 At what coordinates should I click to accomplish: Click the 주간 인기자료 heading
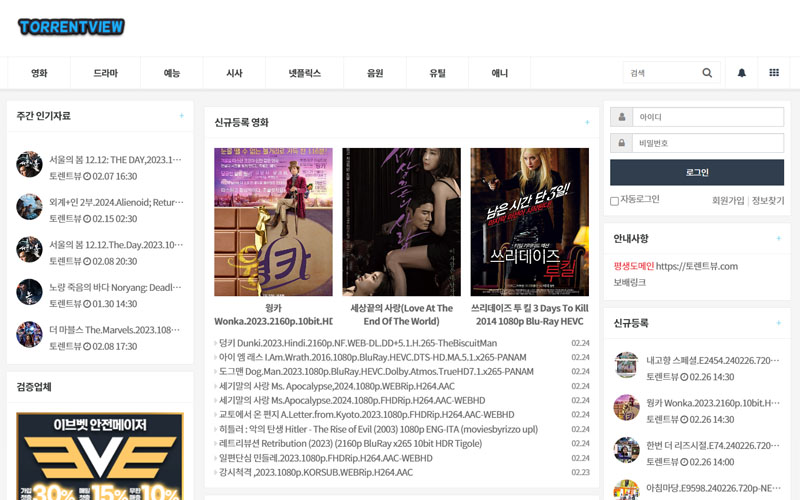(x=43, y=116)
